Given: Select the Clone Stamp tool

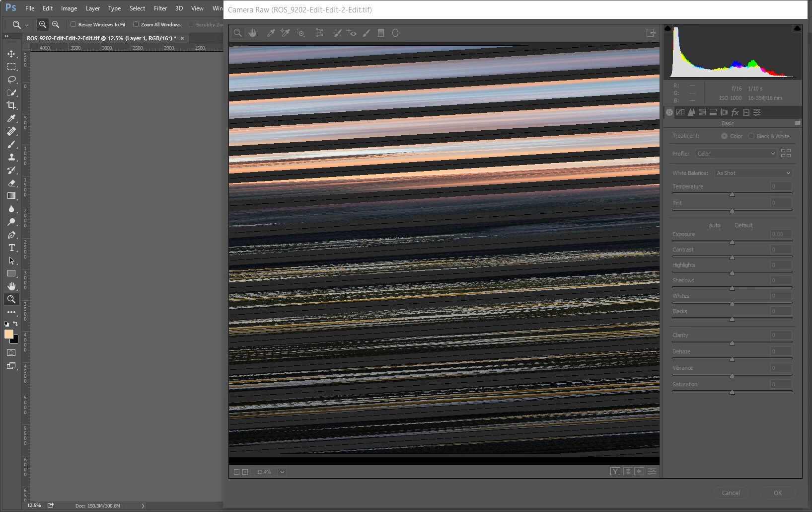Looking at the screenshot, I should 11,157.
